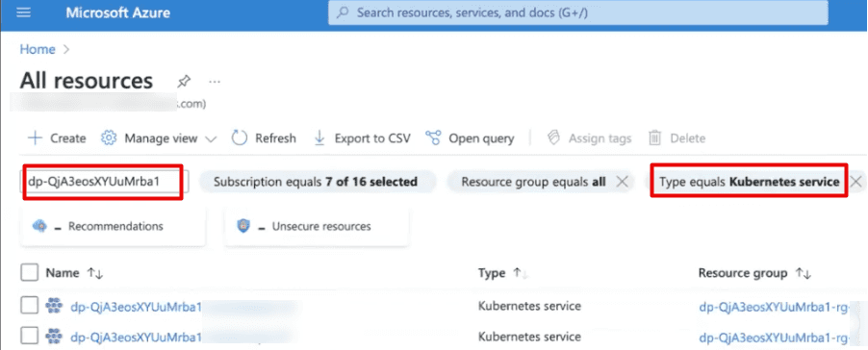Check the first resource row checkbox
The image size is (868, 350).
click(x=29, y=306)
